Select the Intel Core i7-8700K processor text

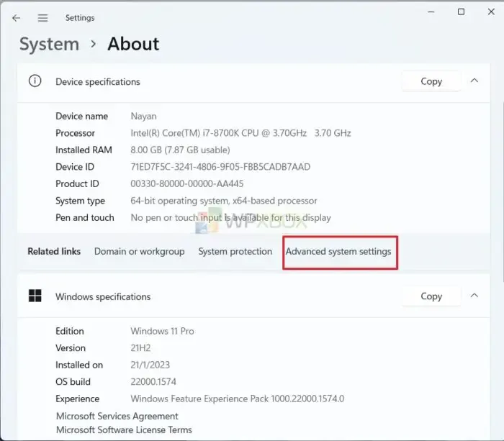240,133
